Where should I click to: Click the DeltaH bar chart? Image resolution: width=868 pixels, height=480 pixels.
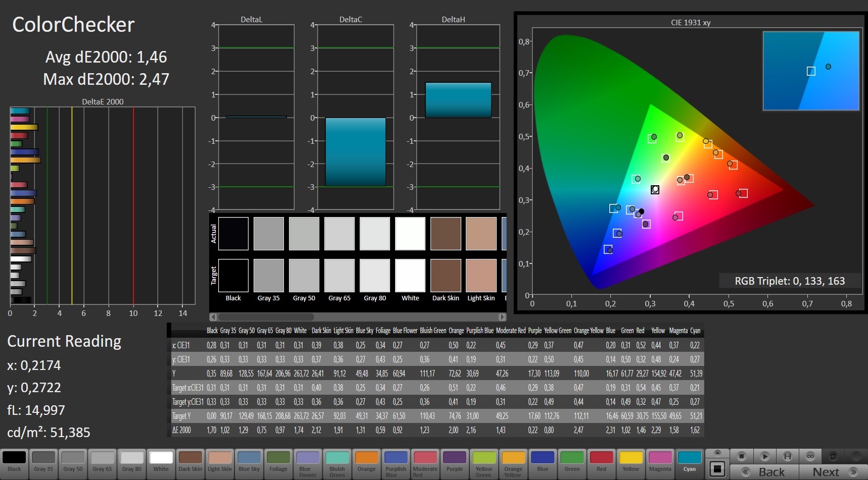[x=458, y=117]
